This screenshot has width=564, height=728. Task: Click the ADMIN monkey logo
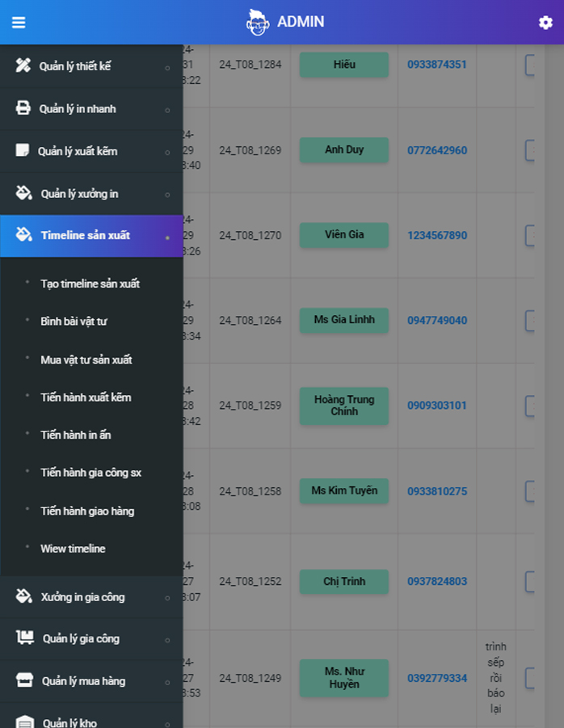point(257,23)
